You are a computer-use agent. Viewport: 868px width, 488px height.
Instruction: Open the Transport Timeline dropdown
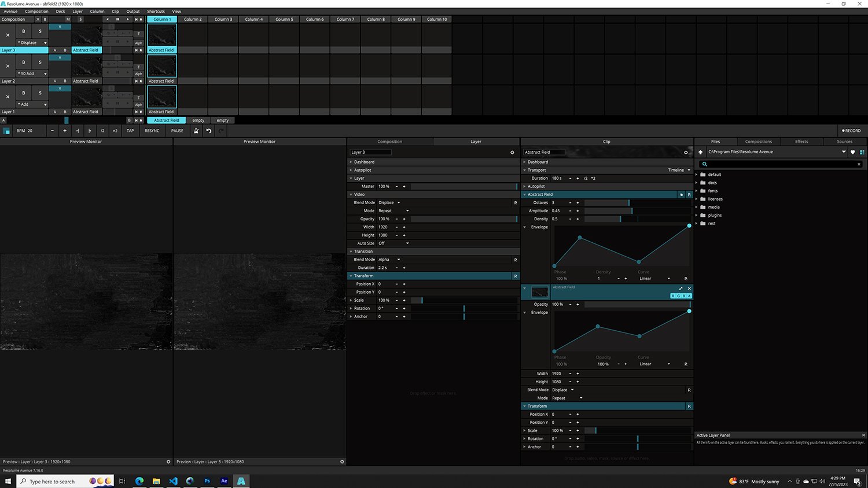679,170
